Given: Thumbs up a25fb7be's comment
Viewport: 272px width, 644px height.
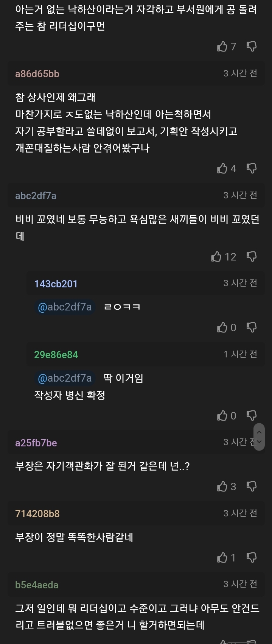Looking at the screenshot, I should tap(222, 487).
